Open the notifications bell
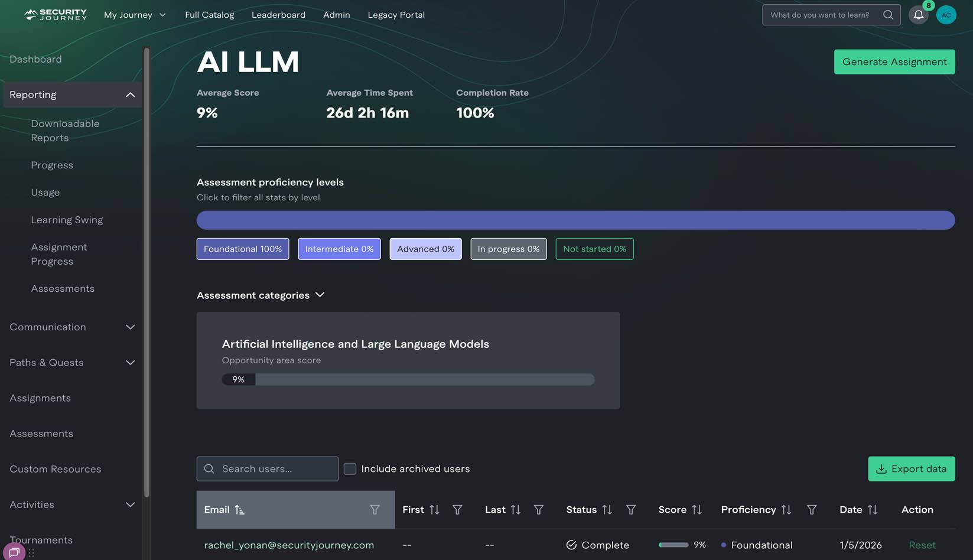The width and height of the screenshot is (973, 560). pyautogui.click(x=918, y=15)
